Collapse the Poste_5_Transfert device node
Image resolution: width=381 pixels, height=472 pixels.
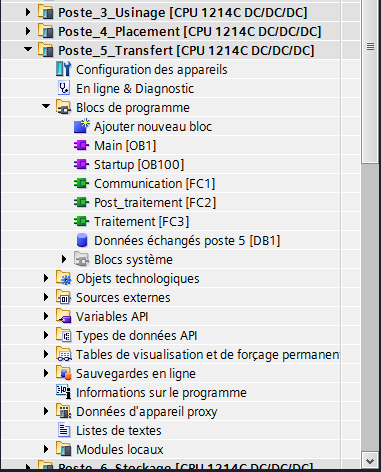(28, 50)
